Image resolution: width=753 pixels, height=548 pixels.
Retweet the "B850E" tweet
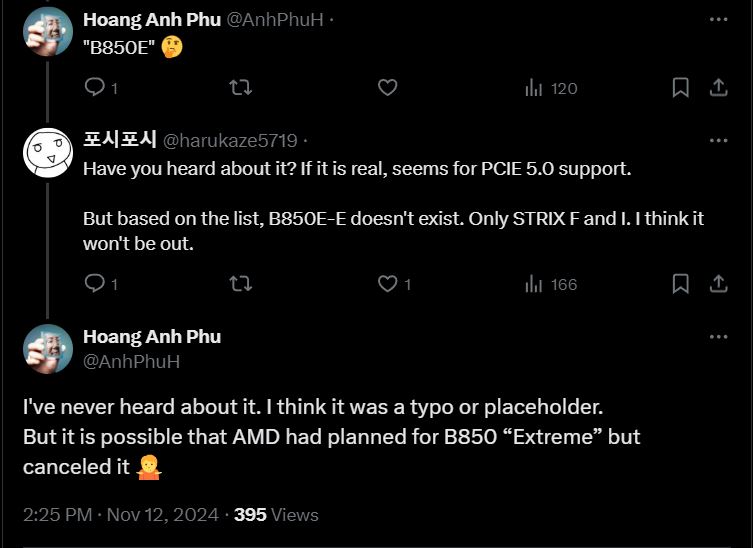pos(241,88)
